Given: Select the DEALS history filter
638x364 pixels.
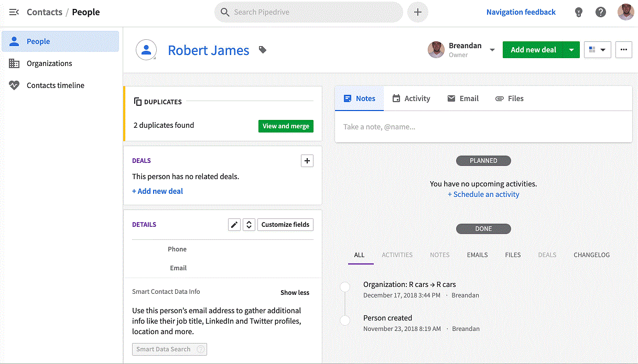Looking at the screenshot, I should click(x=547, y=255).
